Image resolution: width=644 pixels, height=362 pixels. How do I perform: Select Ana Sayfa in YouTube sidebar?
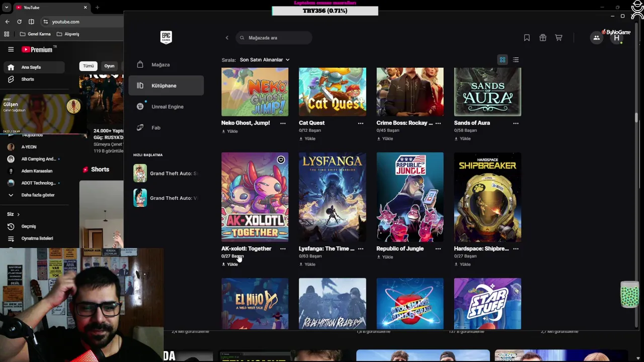(33, 67)
